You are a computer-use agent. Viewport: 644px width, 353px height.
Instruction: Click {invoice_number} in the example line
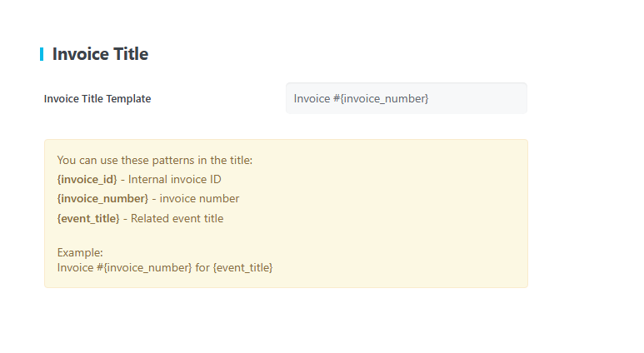pos(148,268)
